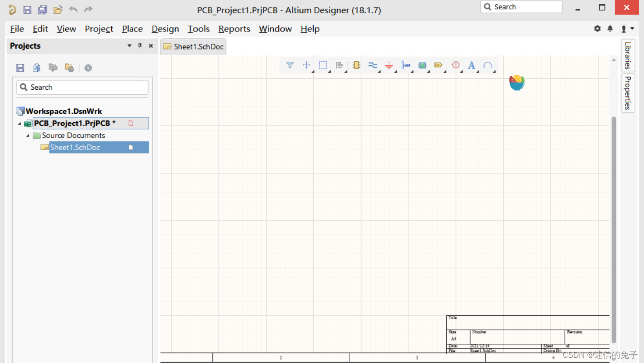Open the Projects panel dropdown arrow
The height and width of the screenshot is (363, 644).
click(129, 46)
